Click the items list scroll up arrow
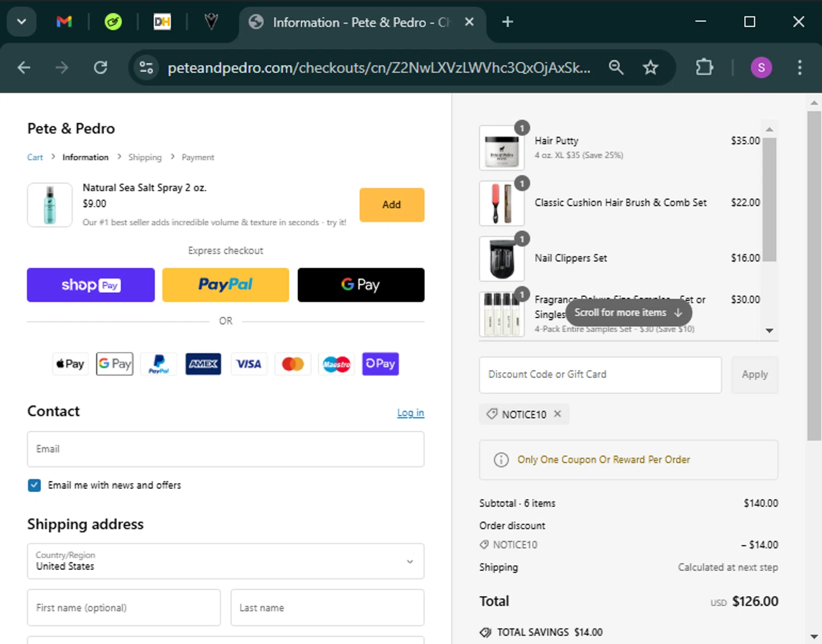The height and width of the screenshot is (644, 822). click(769, 129)
